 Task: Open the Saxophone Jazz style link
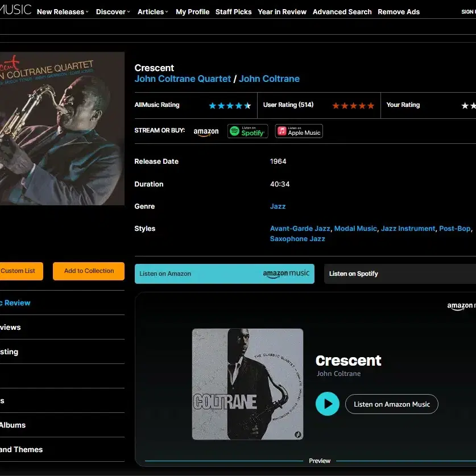point(297,239)
